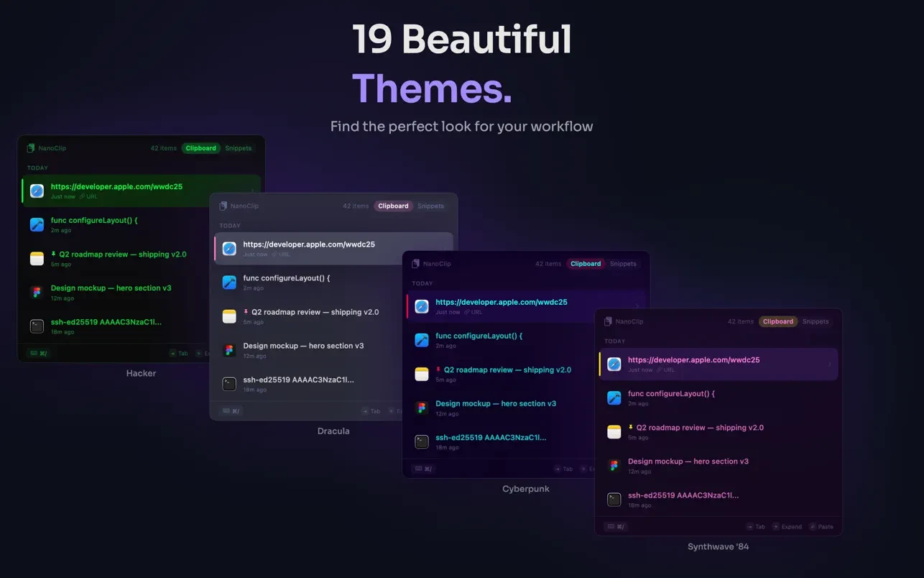The height and width of the screenshot is (578, 924).
Task: Click keyboard shortcut badge in Hacker footer
Action: [39, 353]
